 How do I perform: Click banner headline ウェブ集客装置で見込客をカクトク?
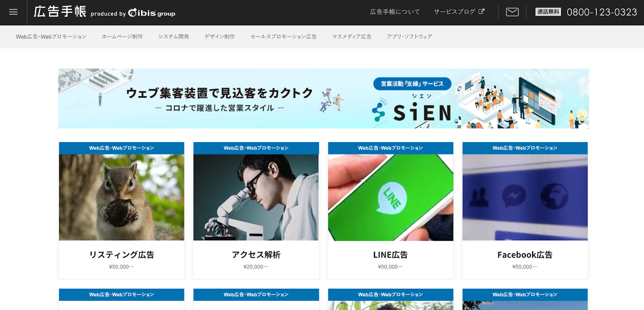219,93
